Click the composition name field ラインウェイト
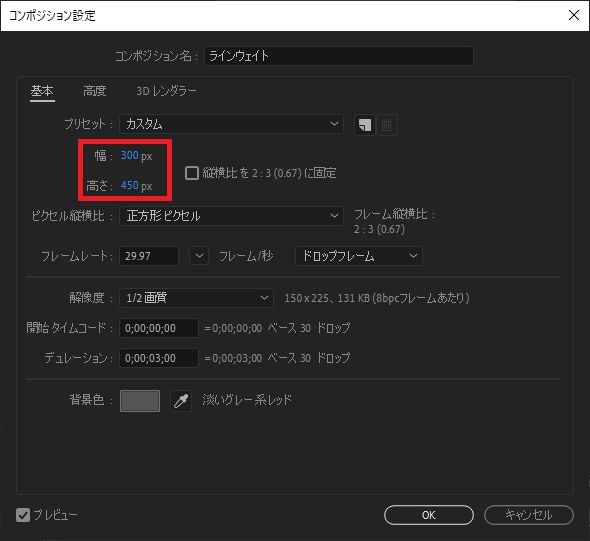This screenshot has height=541, width=590. (x=339, y=56)
